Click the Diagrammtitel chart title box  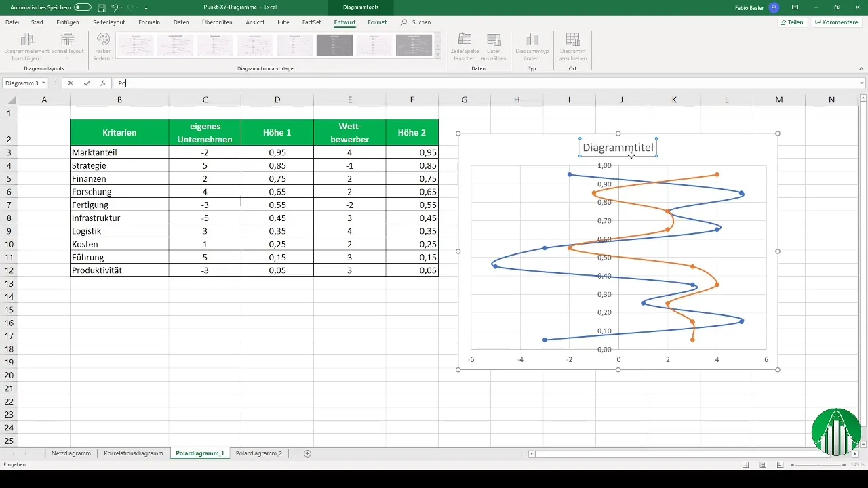pyautogui.click(x=618, y=147)
